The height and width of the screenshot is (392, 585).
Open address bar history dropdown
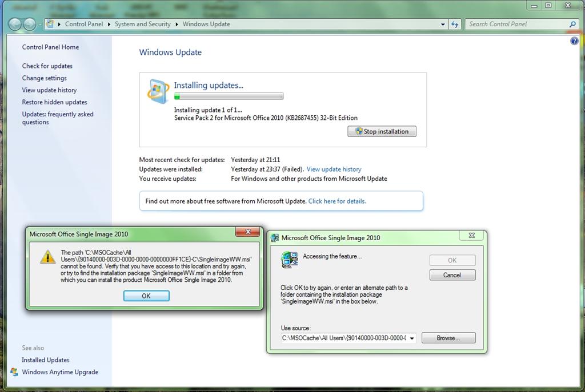click(443, 24)
